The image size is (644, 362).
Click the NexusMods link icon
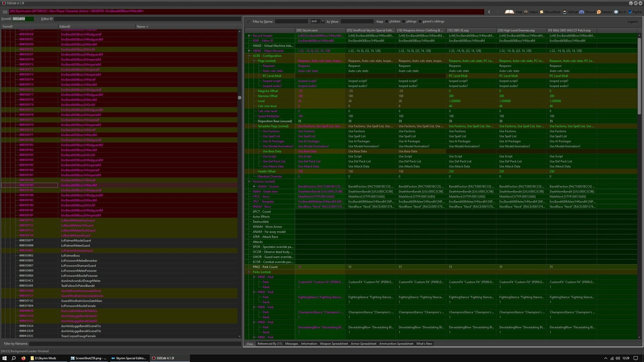541,12
